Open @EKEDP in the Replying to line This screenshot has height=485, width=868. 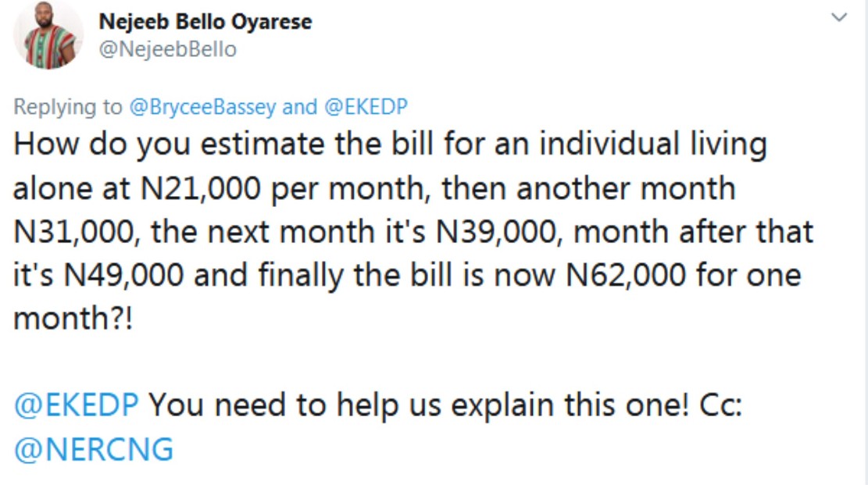coord(366,106)
